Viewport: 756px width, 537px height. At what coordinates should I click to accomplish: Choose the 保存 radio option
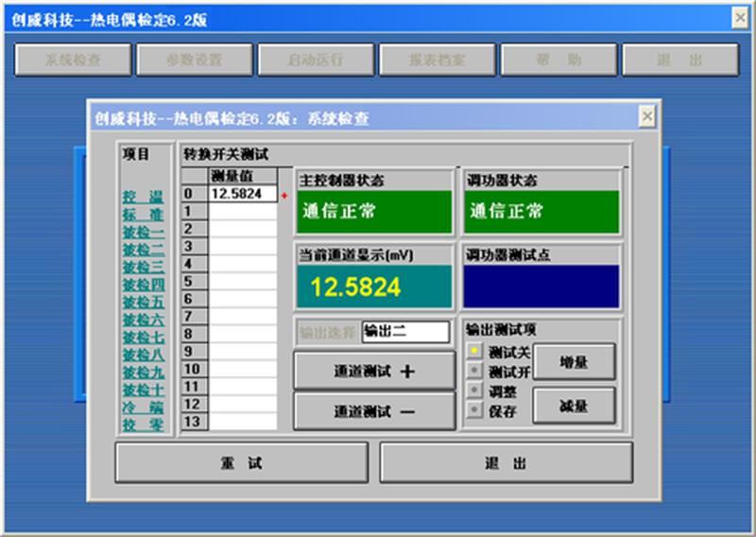476,409
